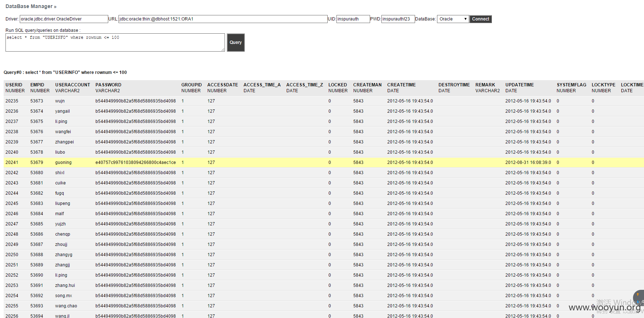This screenshot has height=318, width=644.
Task: Click ACCESSDATE value 127 in cuike row
Action: pyautogui.click(x=211, y=183)
